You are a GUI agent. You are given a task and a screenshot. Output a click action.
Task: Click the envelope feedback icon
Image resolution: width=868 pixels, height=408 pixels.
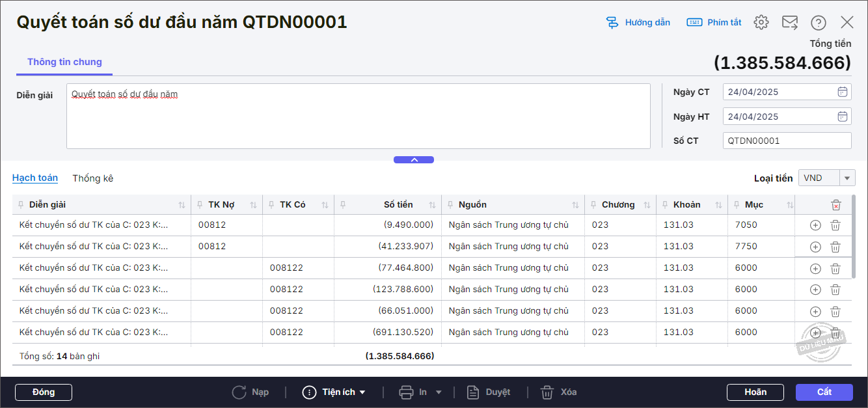(790, 23)
